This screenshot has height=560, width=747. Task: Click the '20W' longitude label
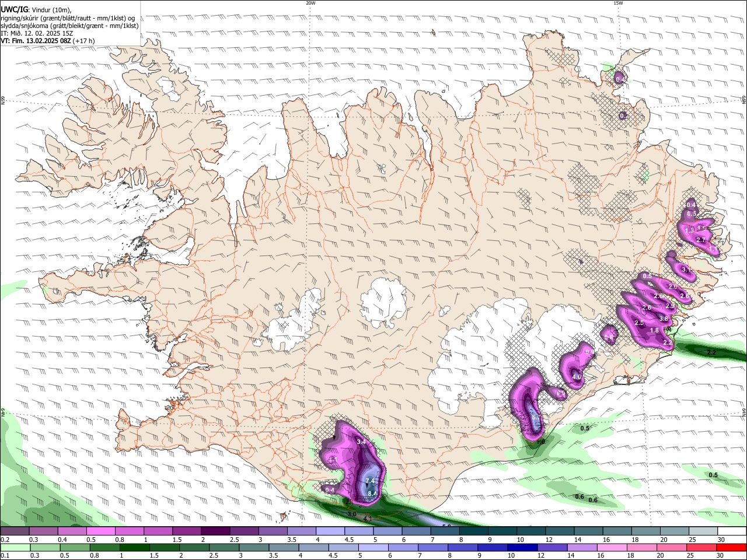point(310,3)
